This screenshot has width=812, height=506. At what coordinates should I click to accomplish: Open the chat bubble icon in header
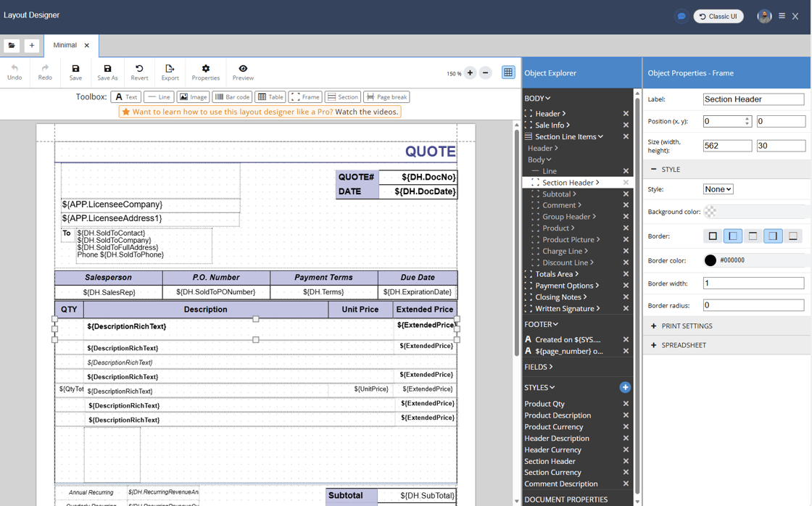tap(681, 17)
